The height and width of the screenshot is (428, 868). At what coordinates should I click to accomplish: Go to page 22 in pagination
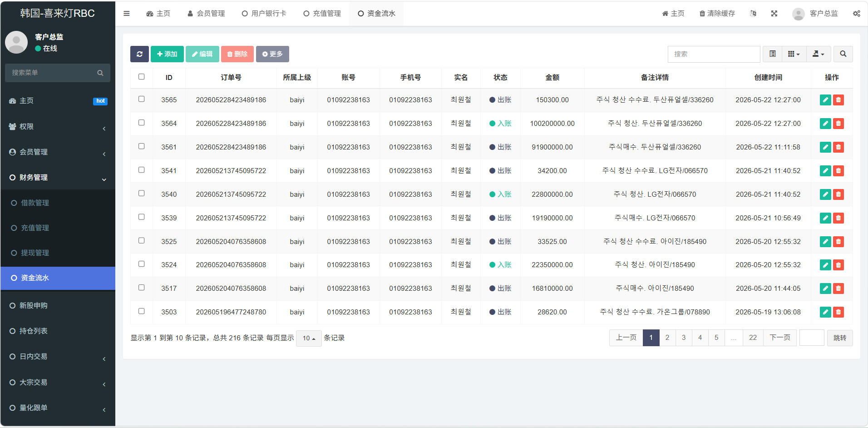point(753,338)
